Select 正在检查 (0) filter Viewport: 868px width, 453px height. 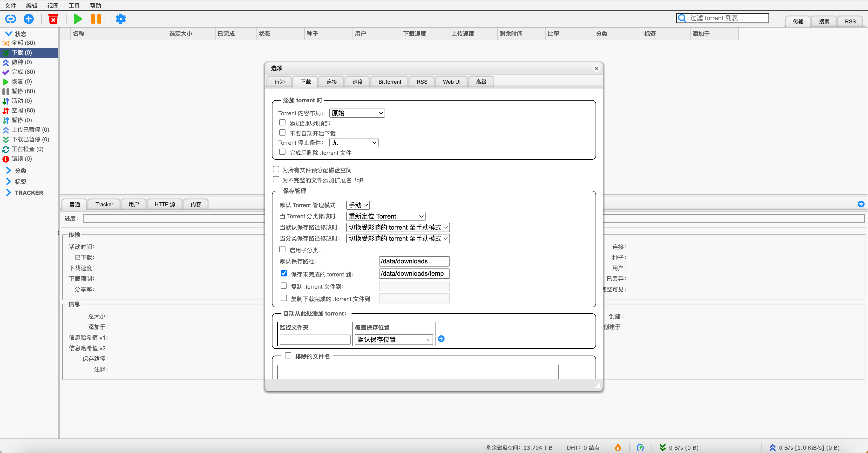[x=29, y=149]
